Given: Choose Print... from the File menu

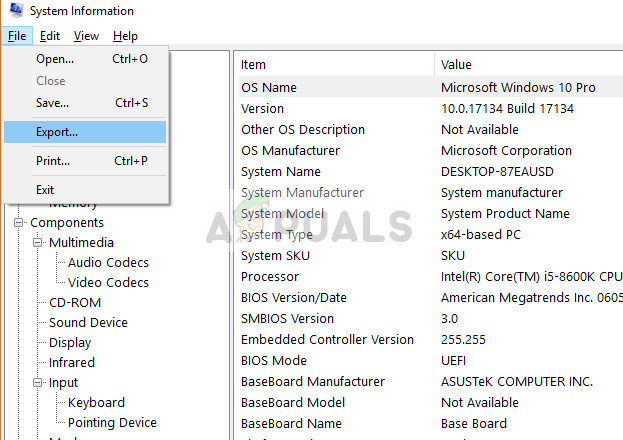Looking at the screenshot, I should [x=53, y=161].
